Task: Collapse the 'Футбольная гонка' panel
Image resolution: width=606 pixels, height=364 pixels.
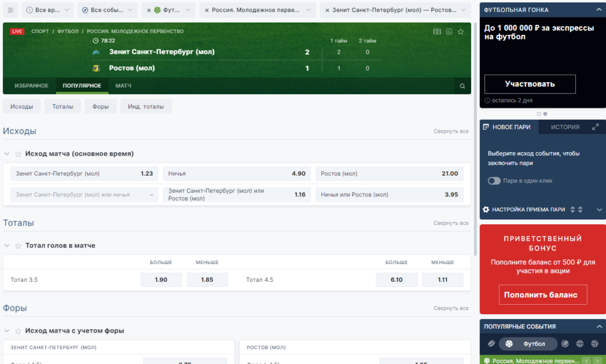Action: coord(599,9)
